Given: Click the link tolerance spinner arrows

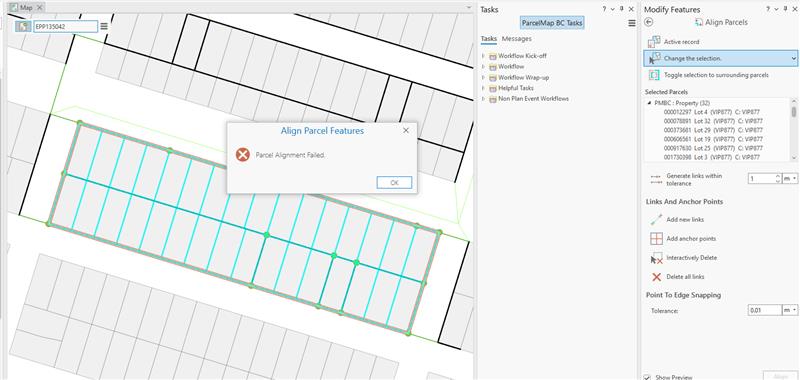Looking at the screenshot, I should [778, 179].
